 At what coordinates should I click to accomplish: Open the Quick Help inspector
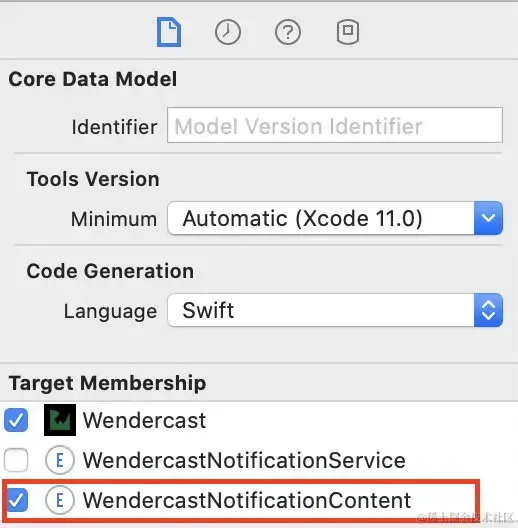[288, 32]
